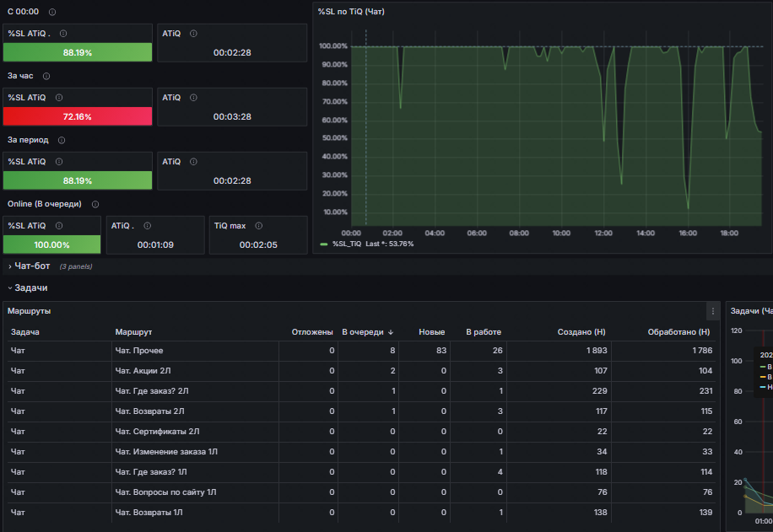This screenshot has width=773, height=532.
Task: Toggle the %SL_TiQ series in chart legend
Action: pos(347,244)
